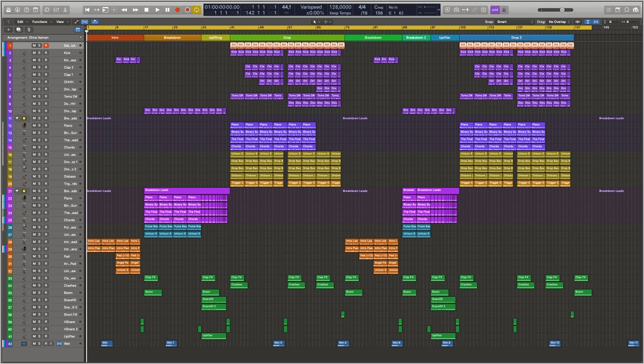Open the Snap Smart dropdown
The image size is (644, 364).
(x=515, y=22)
